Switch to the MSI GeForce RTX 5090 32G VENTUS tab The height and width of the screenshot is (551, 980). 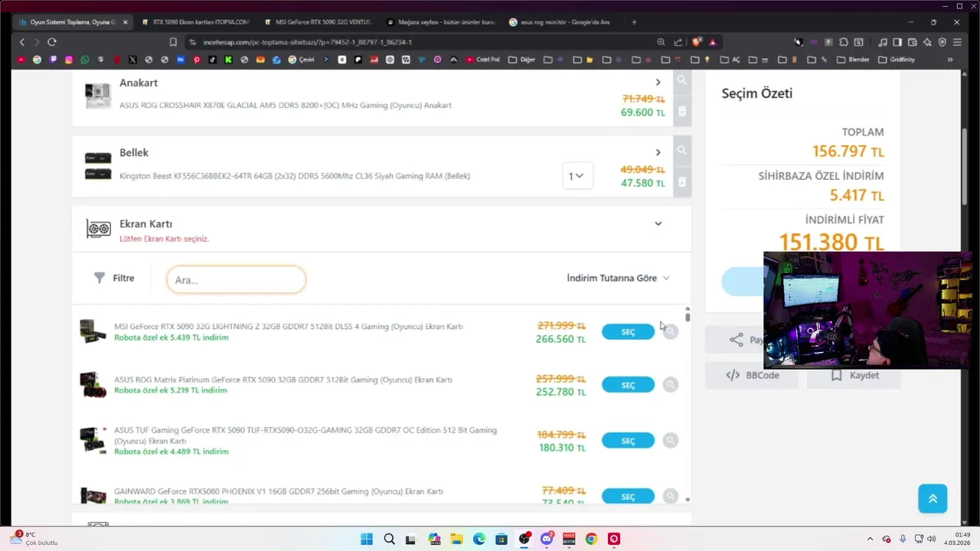[x=317, y=22]
